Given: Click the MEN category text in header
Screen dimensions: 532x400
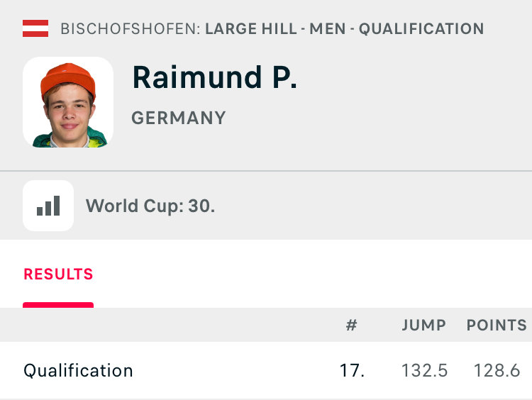Looking at the screenshot, I should coord(328,29).
